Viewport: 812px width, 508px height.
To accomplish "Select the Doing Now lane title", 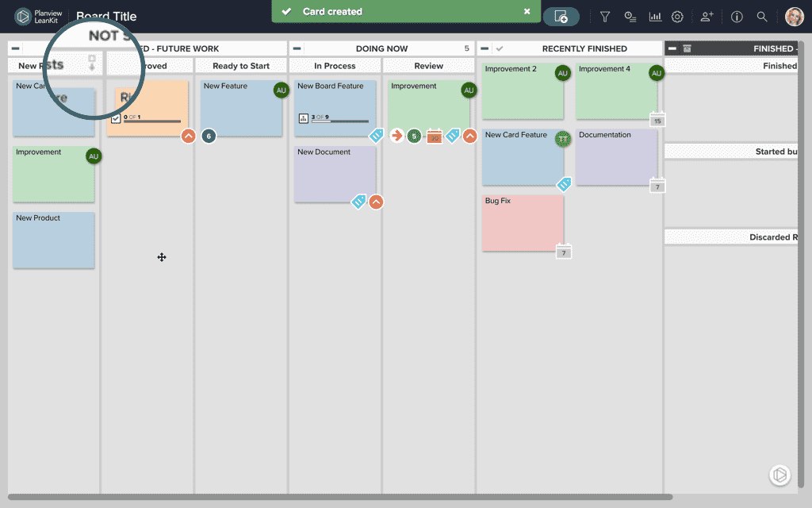I will (381, 48).
